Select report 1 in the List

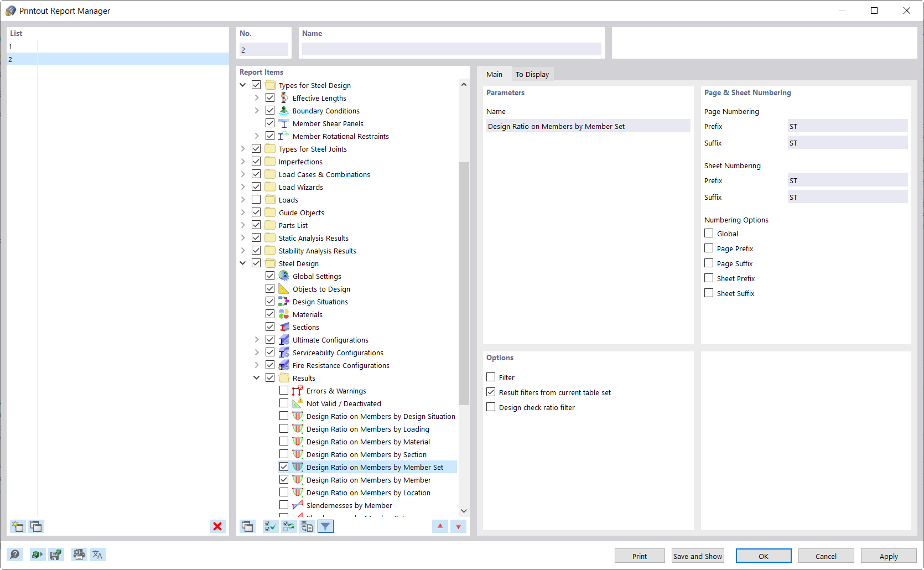coord(117,46)
